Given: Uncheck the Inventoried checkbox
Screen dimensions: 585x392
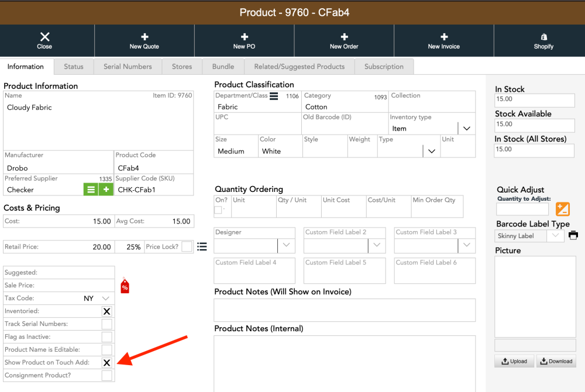Looking at the screenshot, I should point(106,311).
